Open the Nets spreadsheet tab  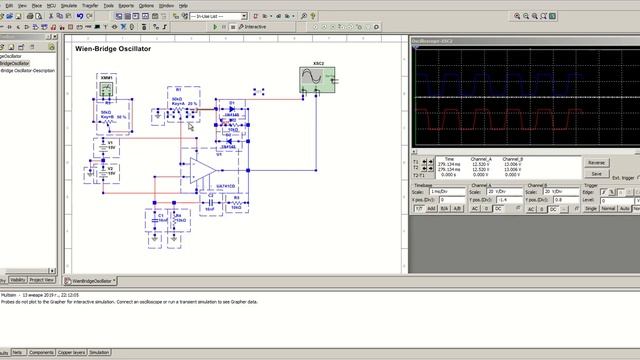point(17,352)
